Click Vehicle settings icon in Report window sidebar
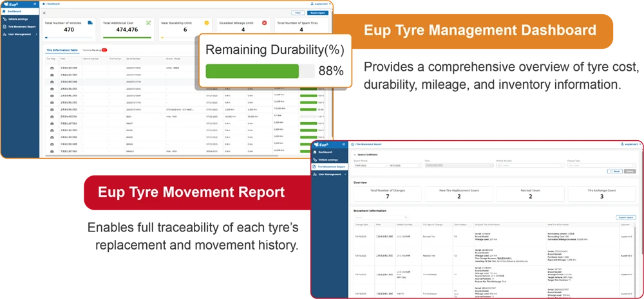 click(315, 159)
